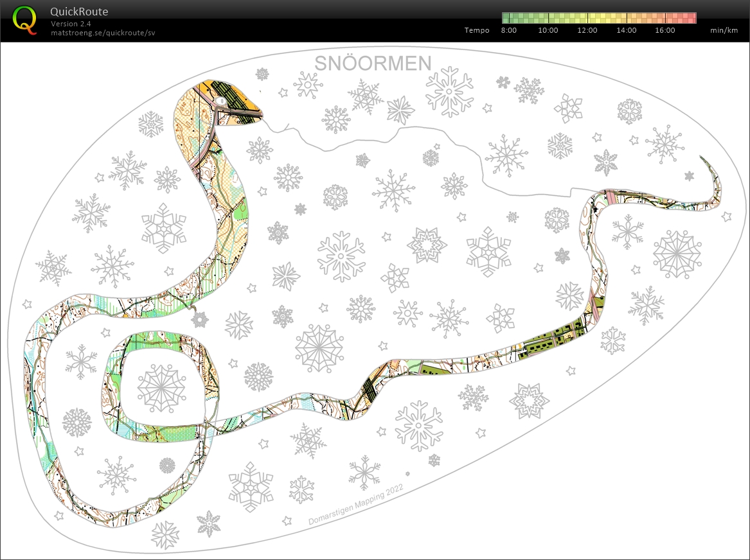Click the 10:00 tempo scale value
Screen dimensions: 750x560
(x=548, y=30)
